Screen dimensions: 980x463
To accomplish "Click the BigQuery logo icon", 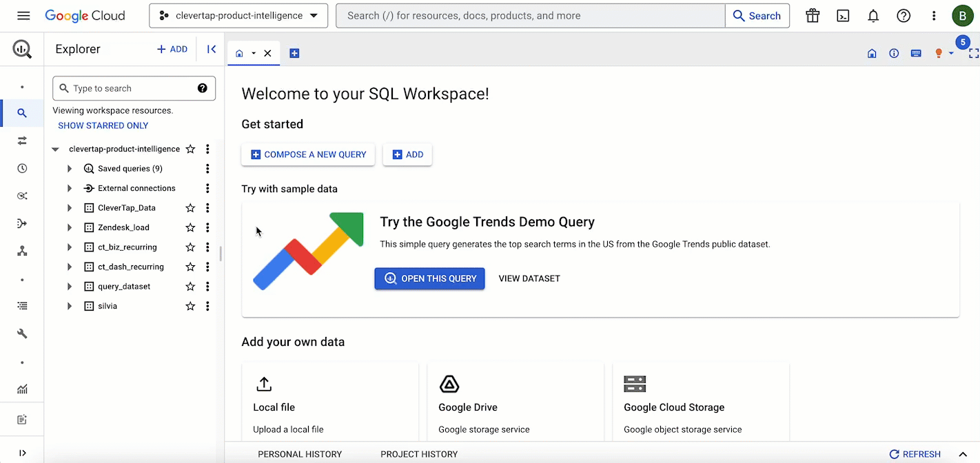I will (x=22, y=49).
